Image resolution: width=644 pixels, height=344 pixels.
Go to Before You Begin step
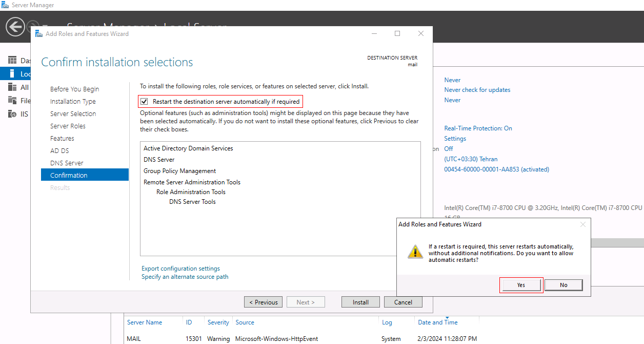coord(75,89)
